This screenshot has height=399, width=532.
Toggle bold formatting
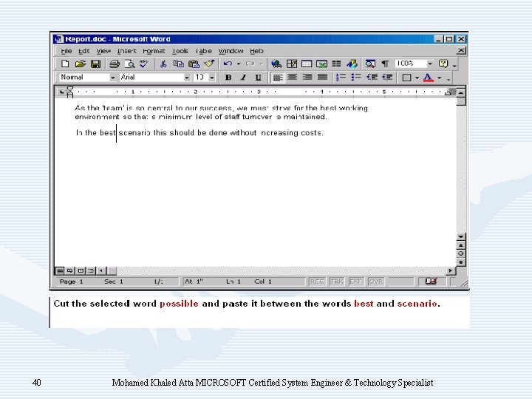pos(228,78)
